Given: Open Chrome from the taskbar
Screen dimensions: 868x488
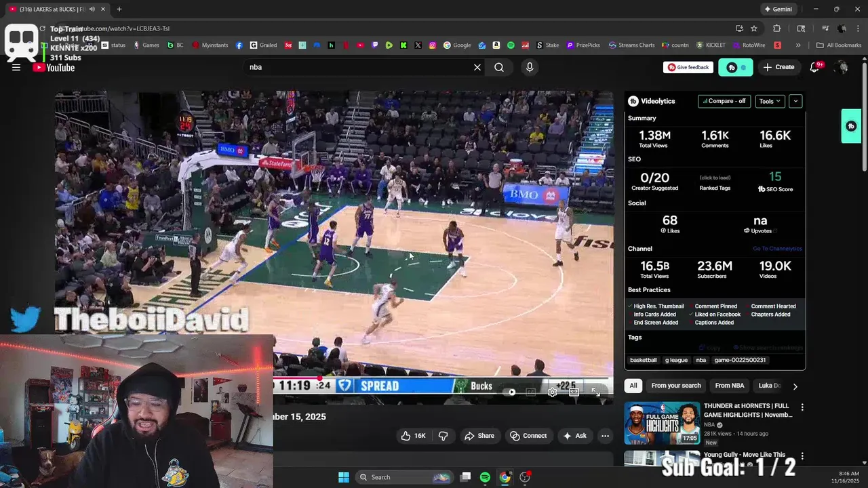Looking at the screenshot, I should coord(505,477).
